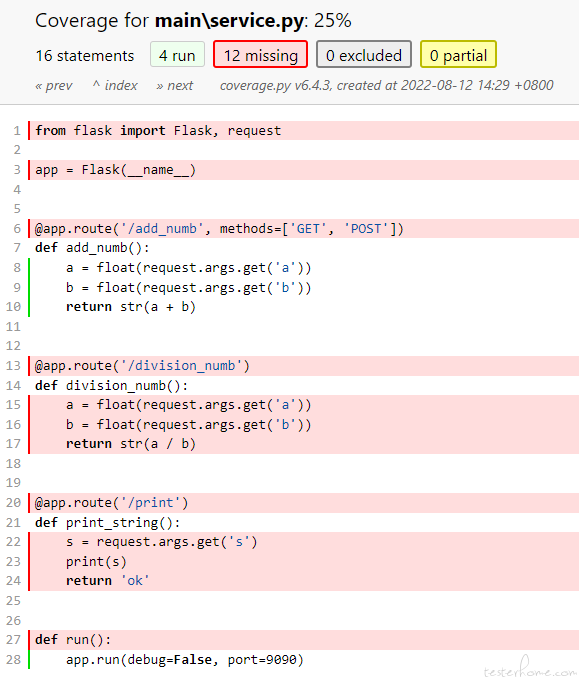This screenshot has height=687, width=579.
Task: Click 'def print_string():' line
Action: pyautogui.click(x=304, y=522)
